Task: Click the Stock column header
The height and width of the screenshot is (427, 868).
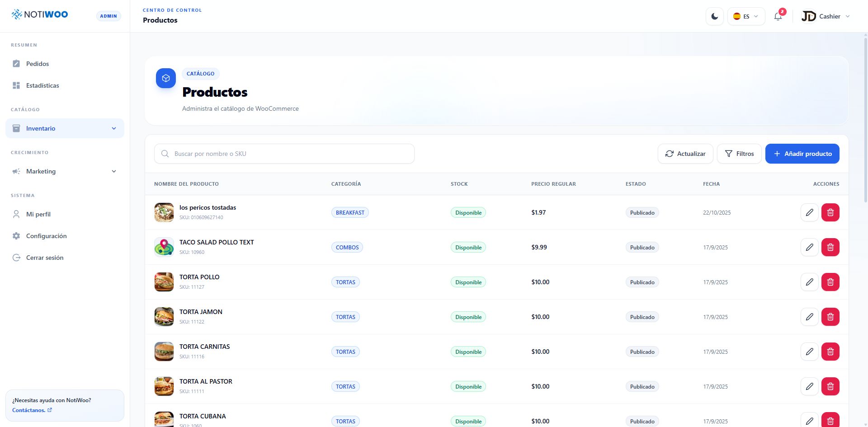Action: click(459, 184)
